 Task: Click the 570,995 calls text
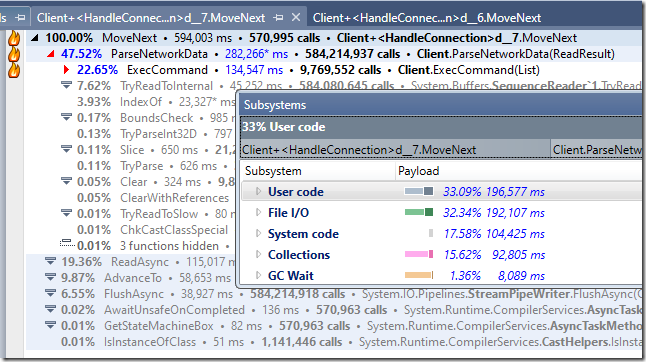coord(284,38)
